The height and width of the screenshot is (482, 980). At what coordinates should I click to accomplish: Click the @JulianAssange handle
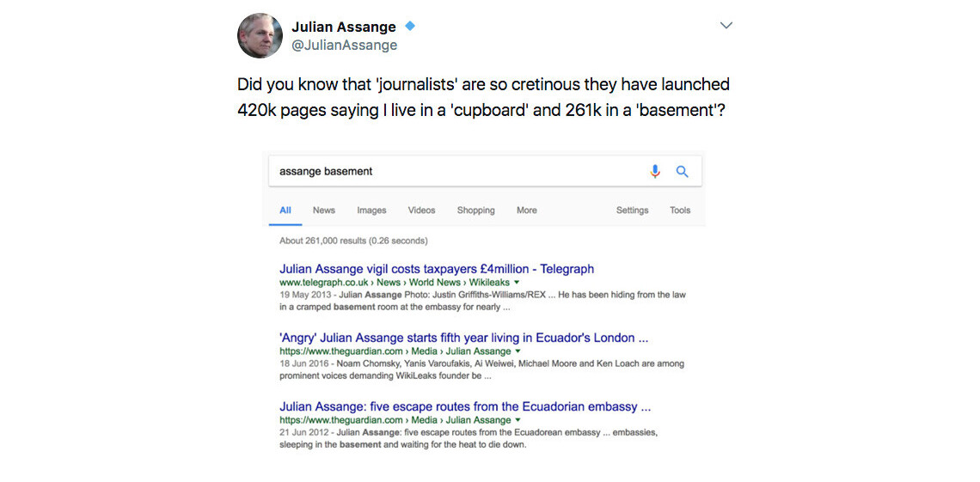click(x=344, y=46)
